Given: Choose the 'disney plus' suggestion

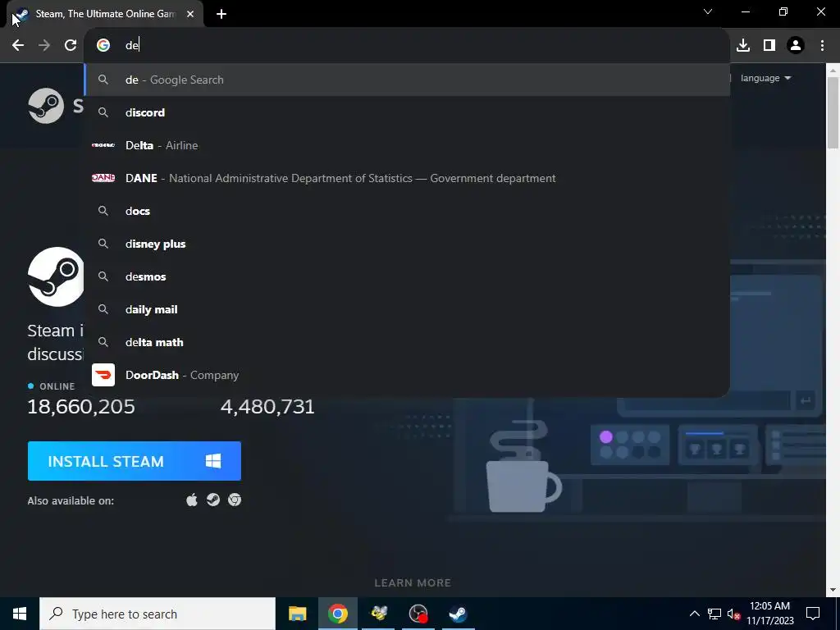Looking at the screenshot, I should 407,244.
